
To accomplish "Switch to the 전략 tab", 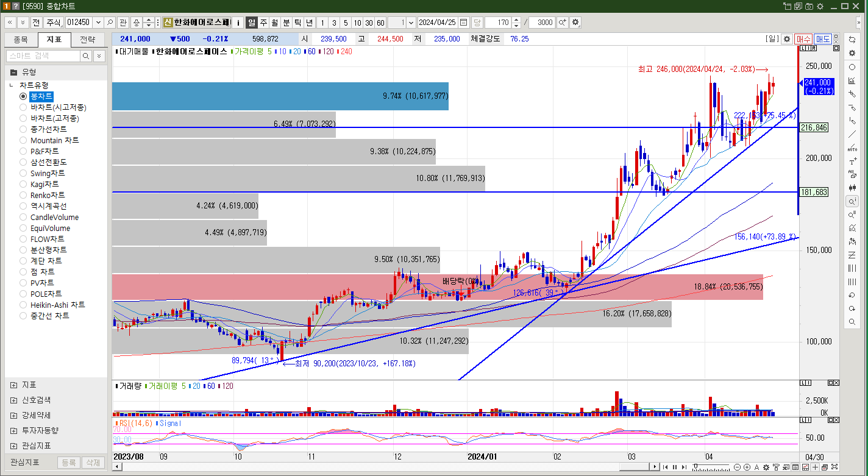I will click(87, 40).
